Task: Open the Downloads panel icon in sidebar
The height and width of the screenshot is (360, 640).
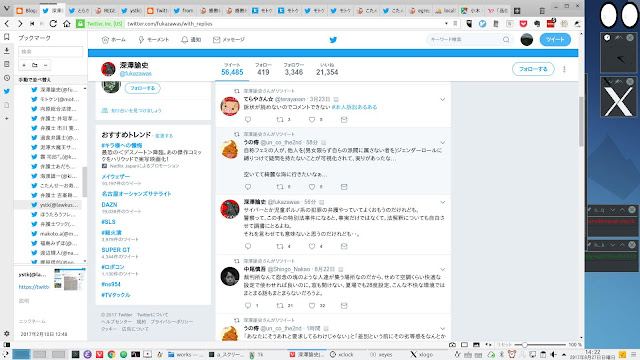Action: click(x=7, y=50)
